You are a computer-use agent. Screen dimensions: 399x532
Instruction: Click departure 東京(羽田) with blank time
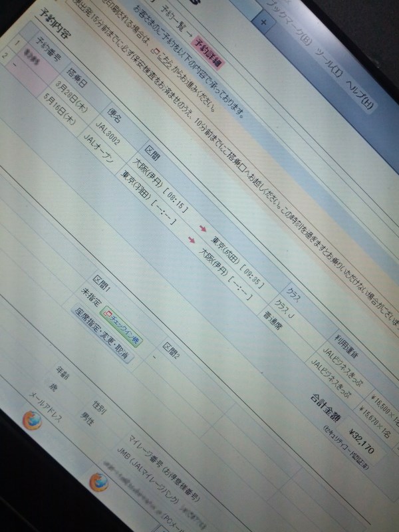(148, 198)
